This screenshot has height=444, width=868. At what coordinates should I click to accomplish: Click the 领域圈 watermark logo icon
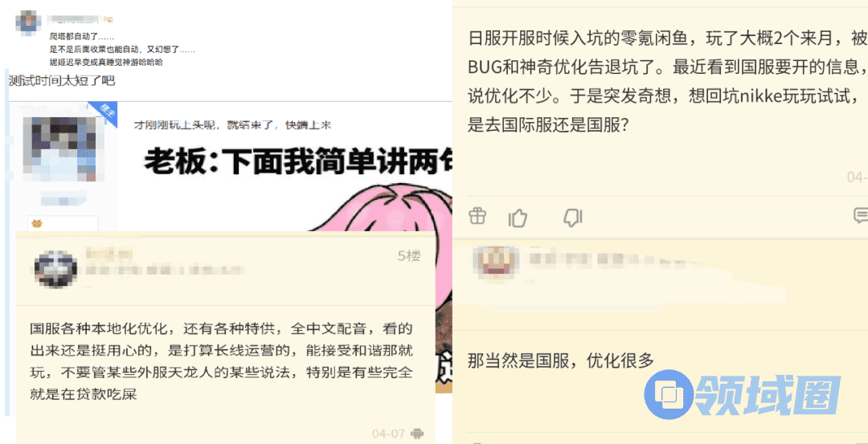point(669,395)
